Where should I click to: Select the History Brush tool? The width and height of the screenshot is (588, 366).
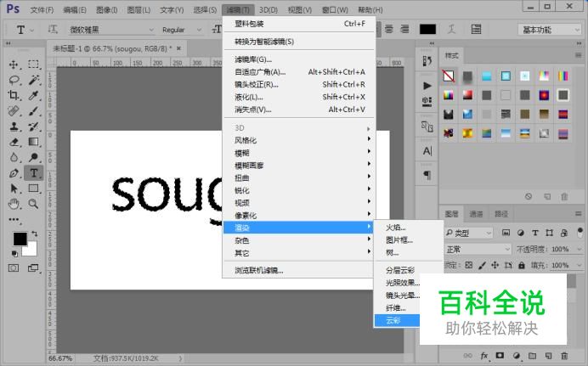33,127
